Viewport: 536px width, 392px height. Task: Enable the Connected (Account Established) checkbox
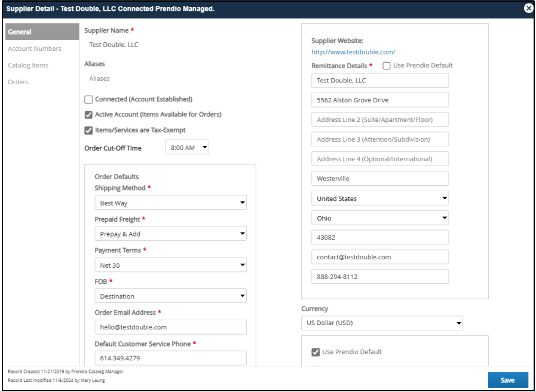point(88,99)
